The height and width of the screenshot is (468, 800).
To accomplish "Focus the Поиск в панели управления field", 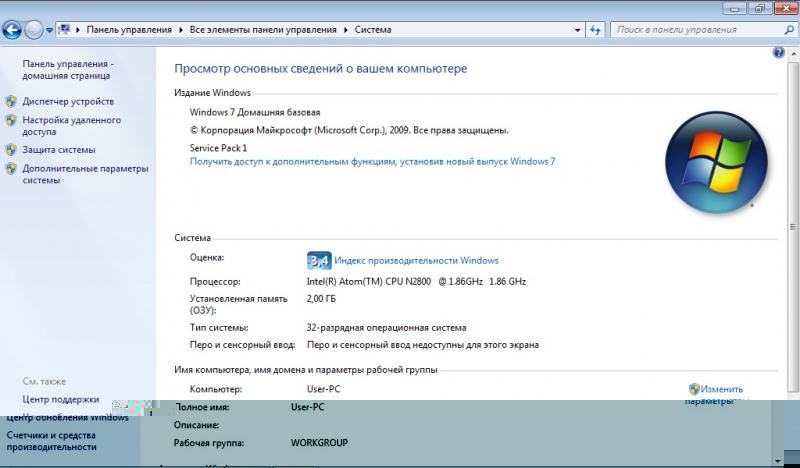I will [688, 30].
